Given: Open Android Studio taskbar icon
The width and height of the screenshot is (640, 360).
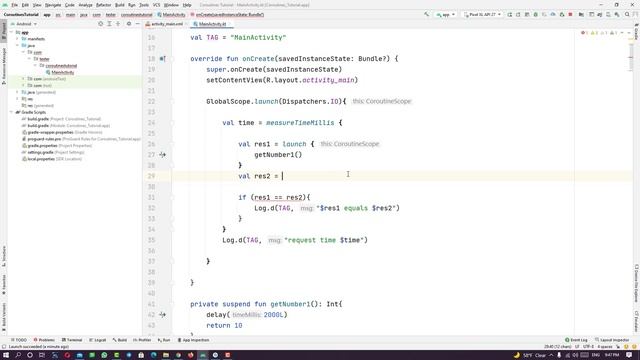Looking at the screenshot, I should pyautogui.click(x=202, y=355).
